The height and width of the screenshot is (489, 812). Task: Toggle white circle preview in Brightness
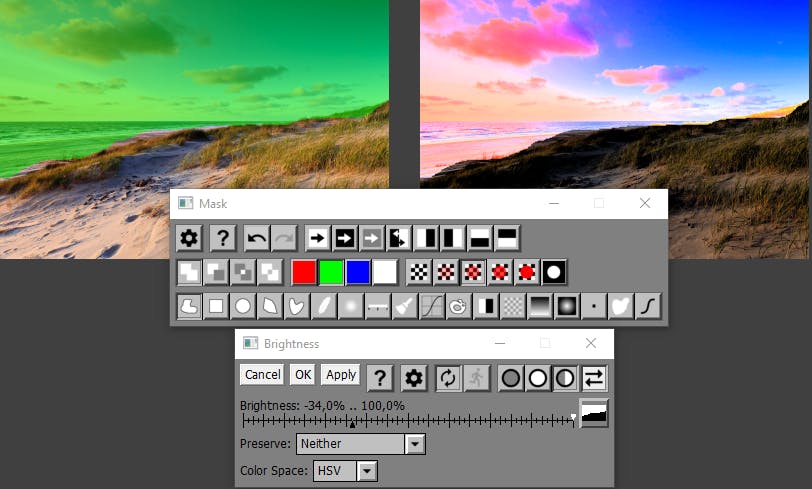[538, 378]
